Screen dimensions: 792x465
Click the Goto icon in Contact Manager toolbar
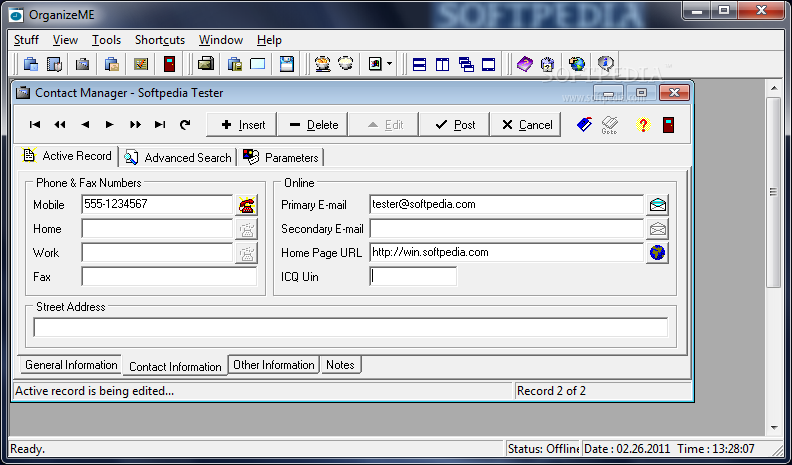(610, 125)
